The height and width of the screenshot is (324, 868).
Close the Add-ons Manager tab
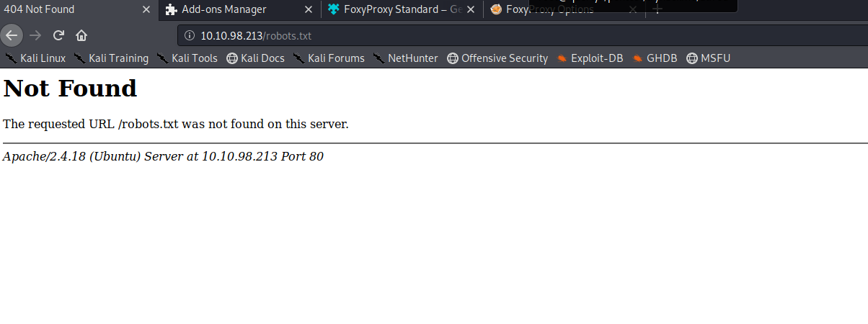(308, 10)
